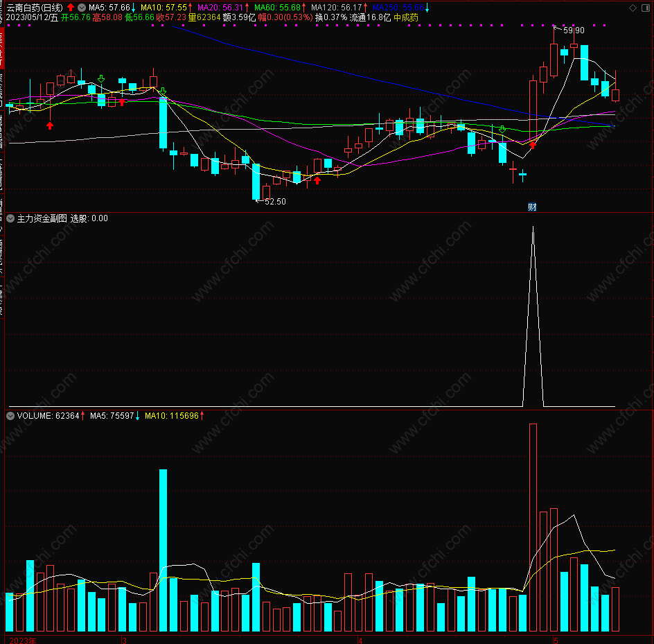Click the 主力资金副图 indicator name
The image size is (654, 644).
tap(42, 218)
